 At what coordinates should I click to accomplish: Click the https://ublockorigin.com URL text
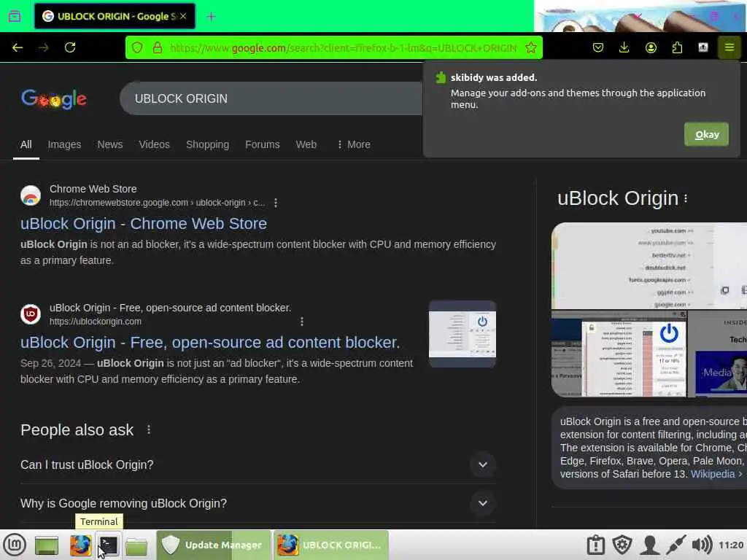tap(96, 322)
